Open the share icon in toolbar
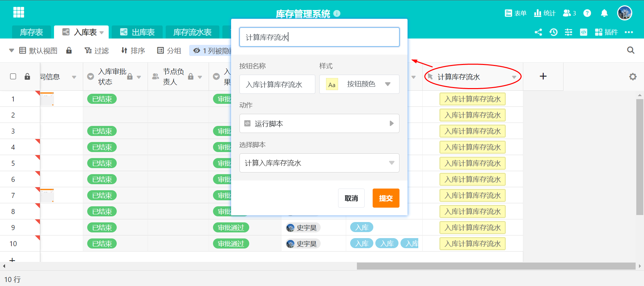This screenshot has height=286, width=644. (x=538, y=32)
